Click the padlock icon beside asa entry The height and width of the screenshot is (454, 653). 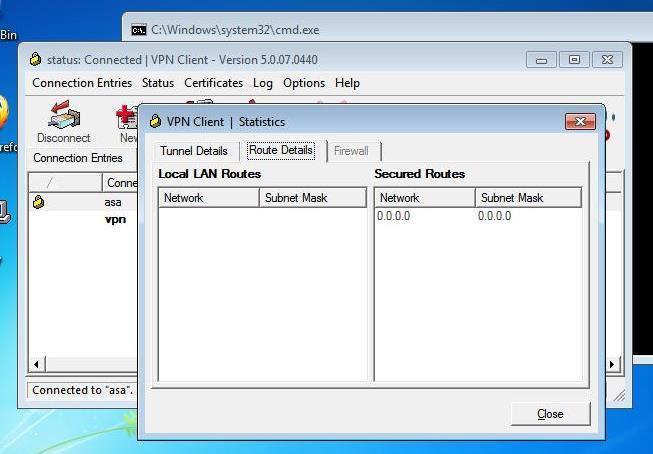pyautogui.click(x=38, y=202)
